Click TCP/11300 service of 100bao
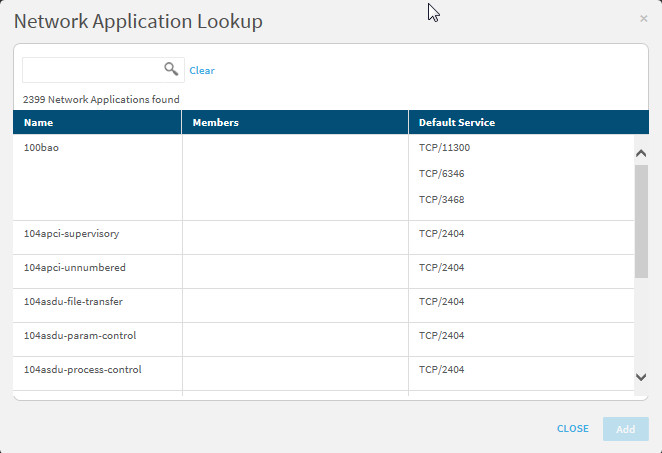The height and width of the screenshot is (453, 662). tap(444, 147)
